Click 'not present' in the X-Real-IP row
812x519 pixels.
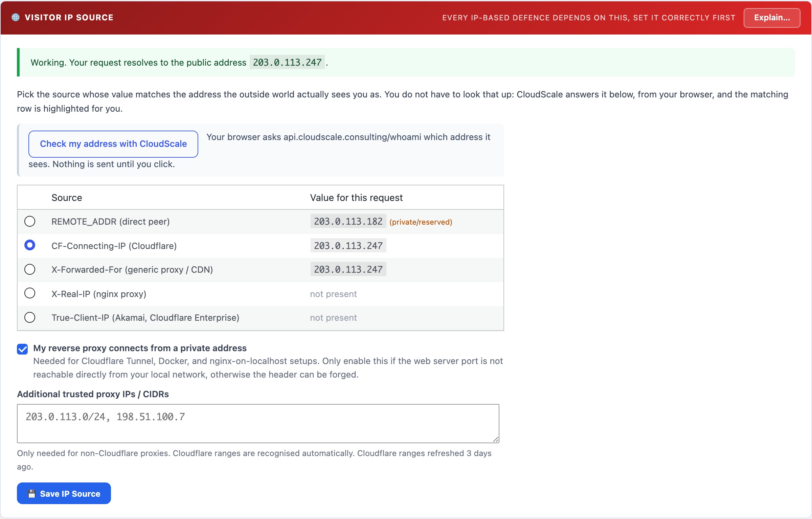coord(333,294)
